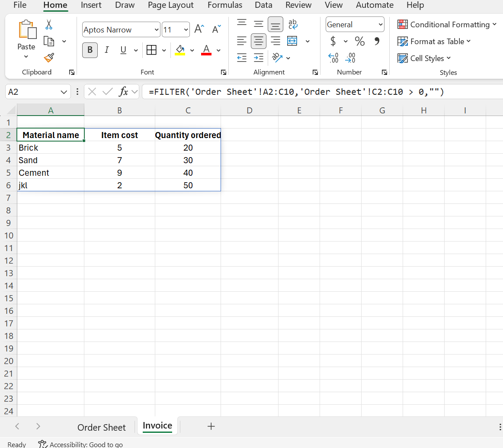Screen dimensions: 503x448
Task: Open Merge & Center dropdown arrow
Action: [308, 41]
